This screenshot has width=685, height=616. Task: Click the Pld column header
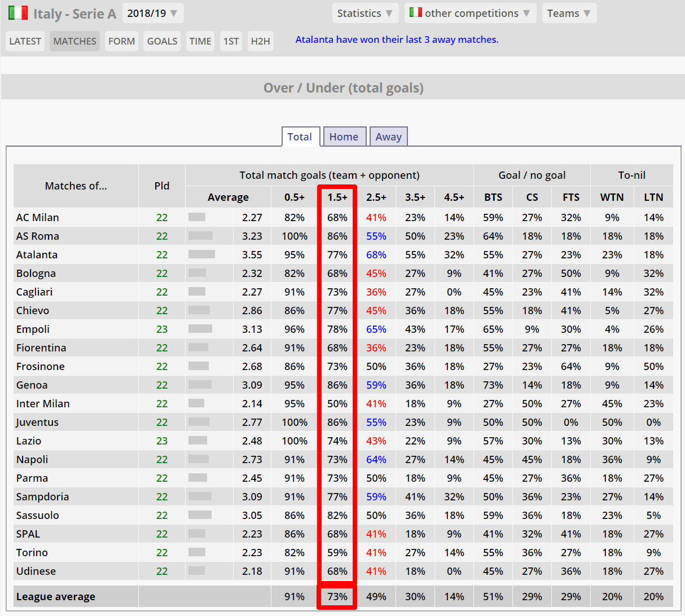(x=162, y=186)
